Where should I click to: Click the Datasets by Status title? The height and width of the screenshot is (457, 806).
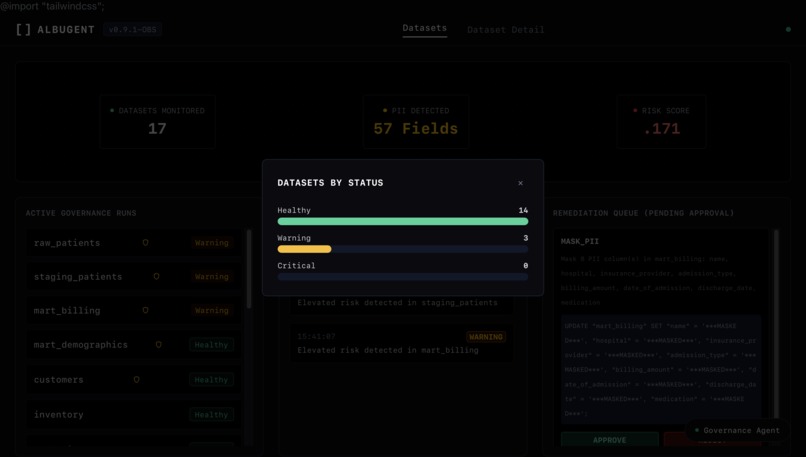330,182
